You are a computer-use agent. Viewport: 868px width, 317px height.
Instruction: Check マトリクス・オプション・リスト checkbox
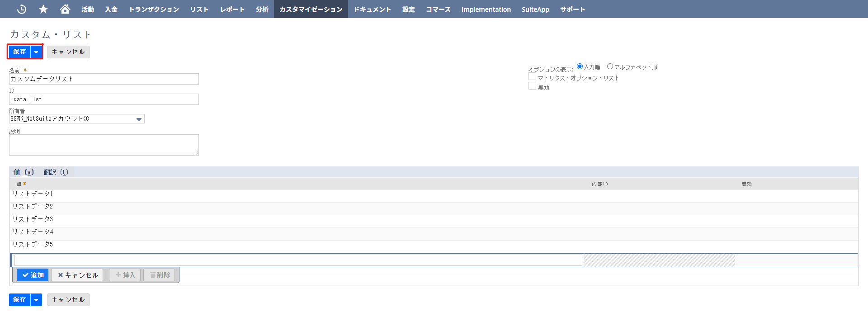532,76
